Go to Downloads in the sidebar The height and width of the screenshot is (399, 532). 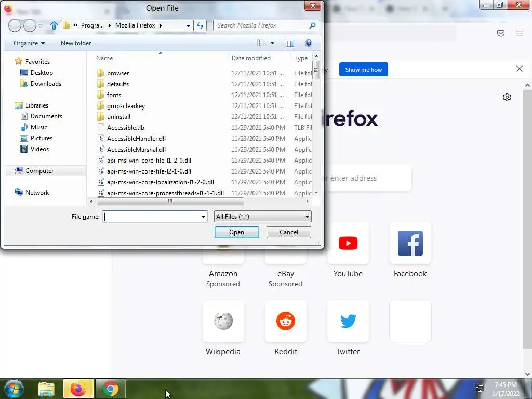pos(46,84)
